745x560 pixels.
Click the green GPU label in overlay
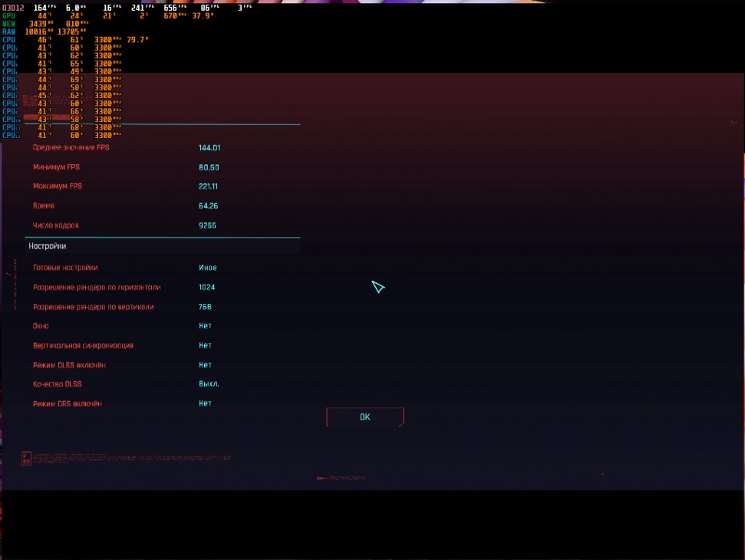click(8, 15)
